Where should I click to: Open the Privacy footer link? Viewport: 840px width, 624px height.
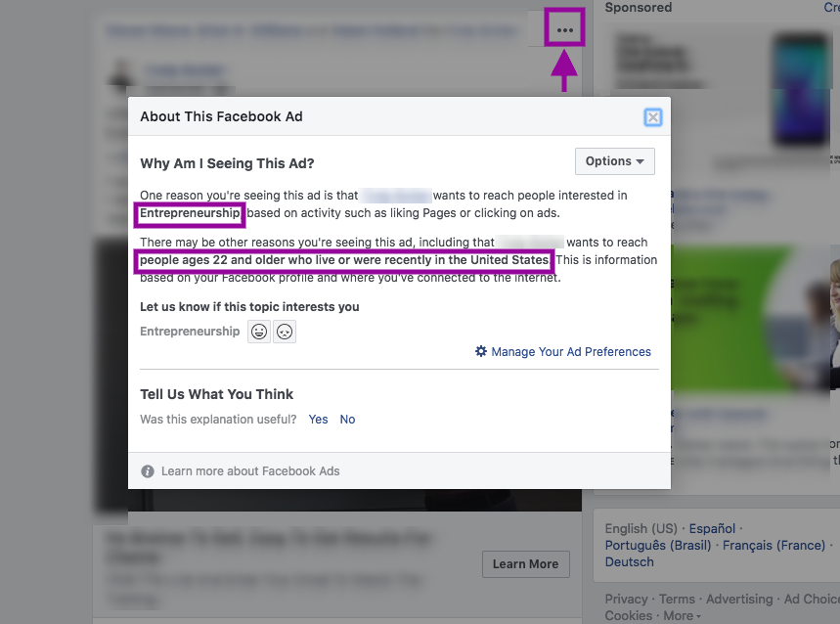coord(626,599)
